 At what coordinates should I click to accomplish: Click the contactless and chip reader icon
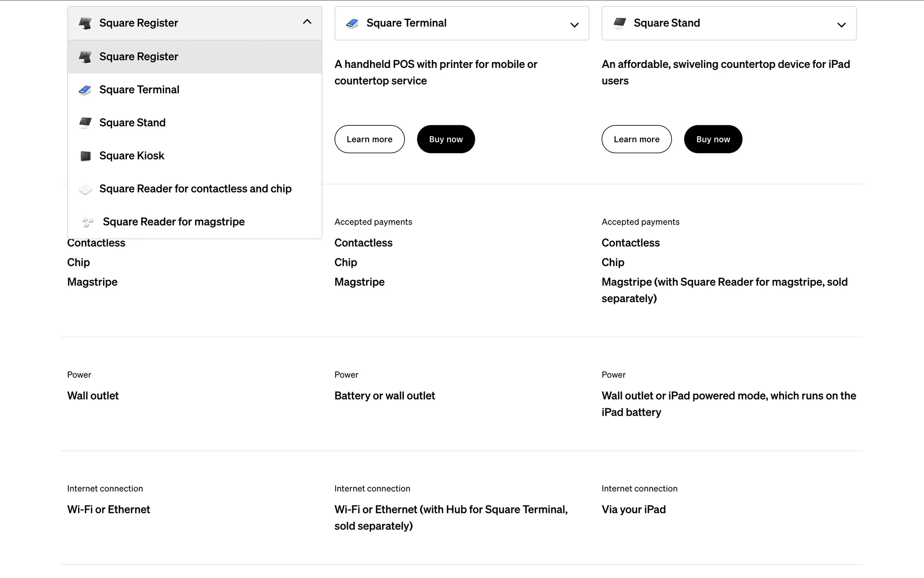(85, 189)
